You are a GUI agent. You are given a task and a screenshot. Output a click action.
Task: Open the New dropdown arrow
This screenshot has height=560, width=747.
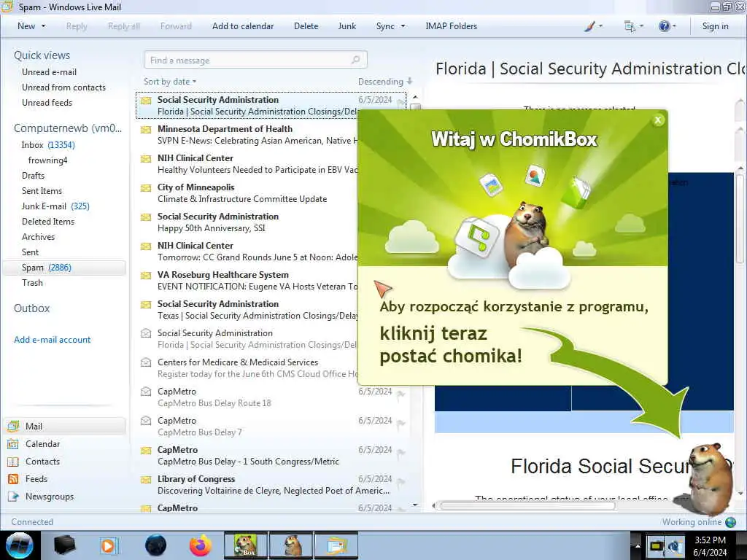point(43,26)
